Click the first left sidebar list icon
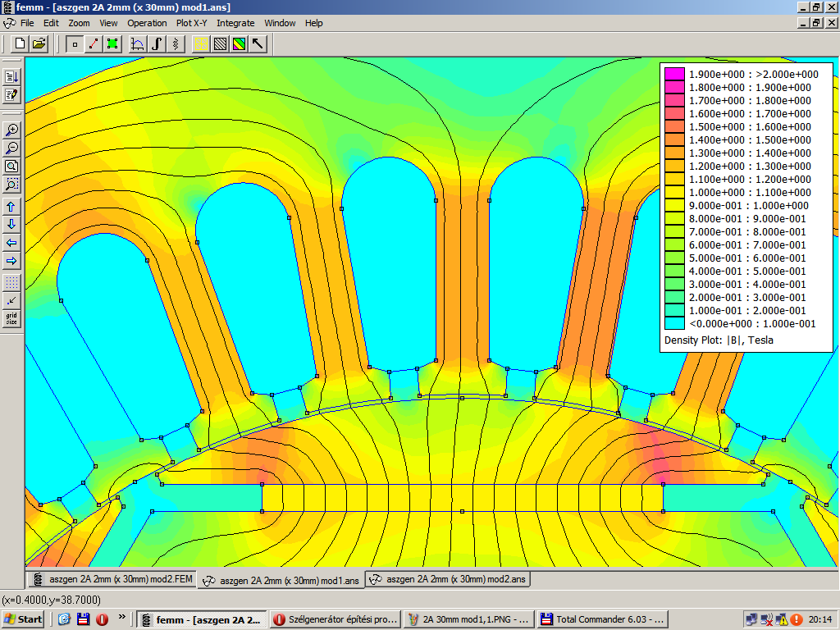Viewport: 840px width, 630px height. 11,76
